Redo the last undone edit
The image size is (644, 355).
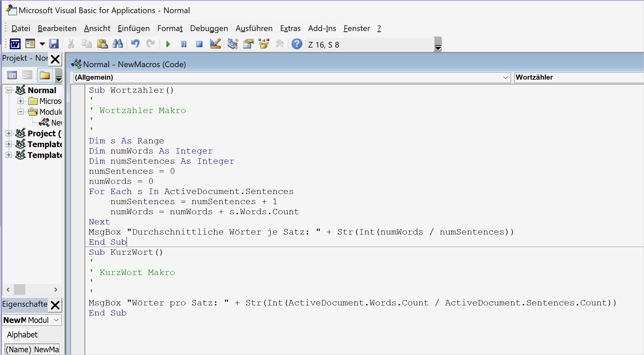(x=151, y=44)
